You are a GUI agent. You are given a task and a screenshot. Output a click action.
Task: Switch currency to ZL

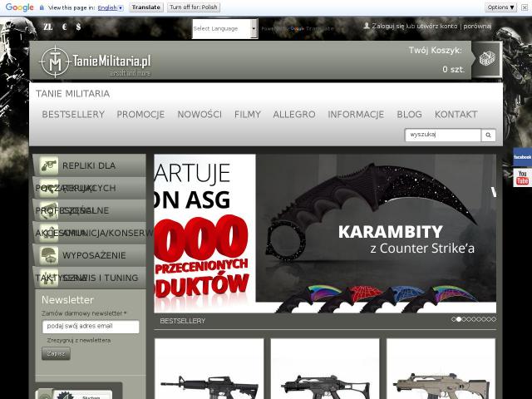coord(48,27)
